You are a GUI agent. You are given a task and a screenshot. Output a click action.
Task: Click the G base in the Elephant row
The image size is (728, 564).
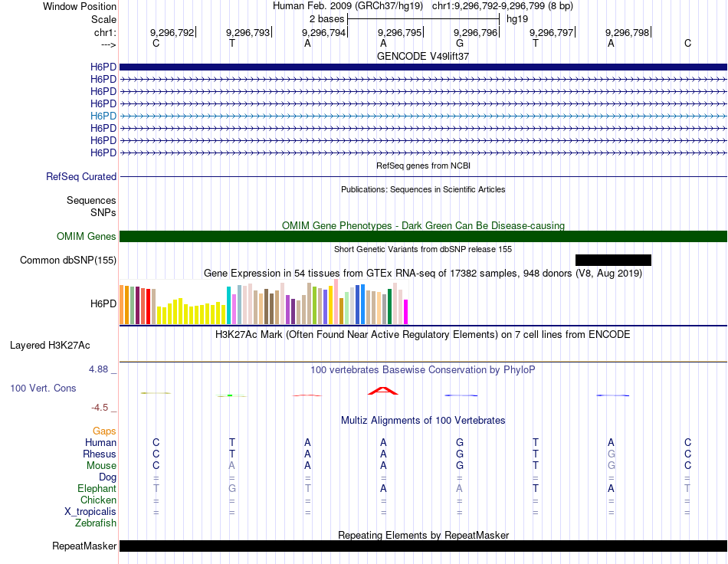click(x=231, y=488)
